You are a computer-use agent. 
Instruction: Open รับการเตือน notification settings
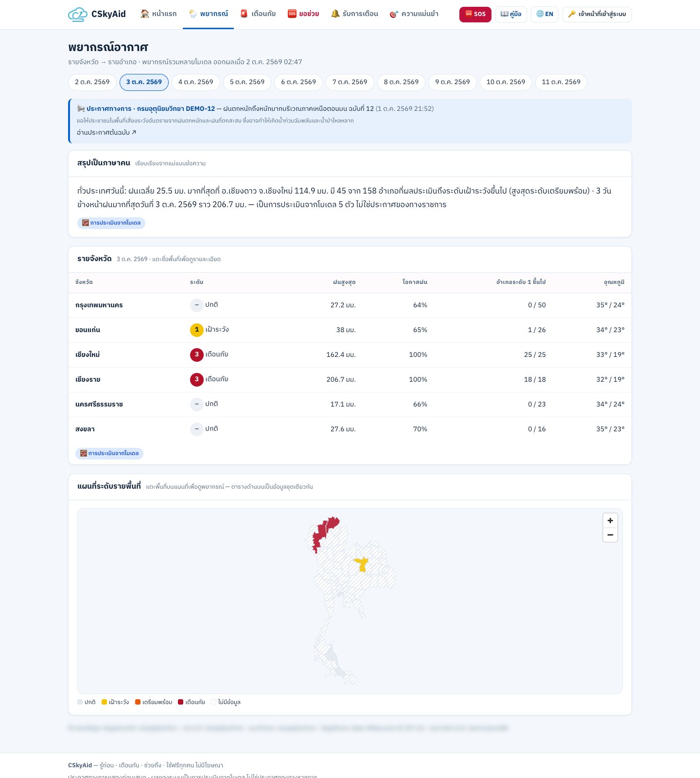354,14
